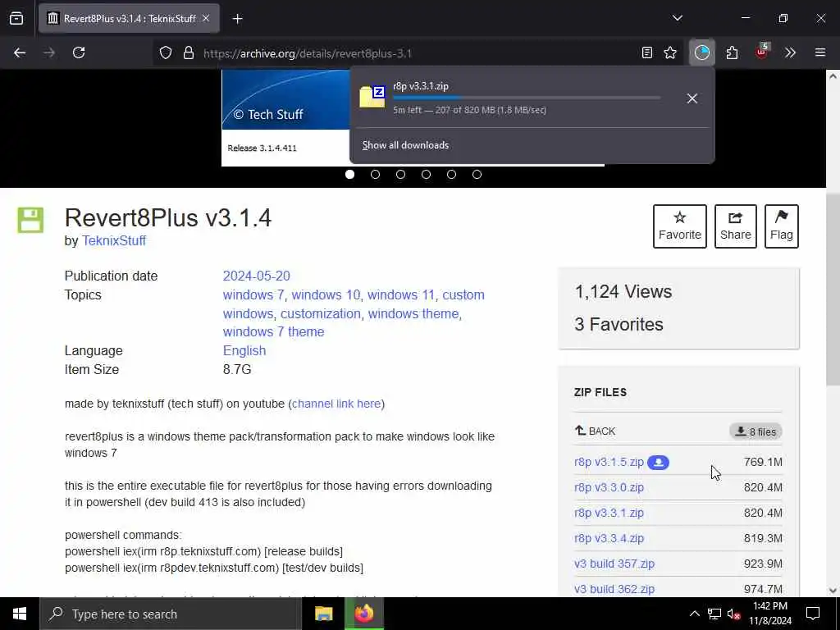Click the Tech Stuff preview image
This screenshot has width=840, height=630.
[x=285, y=118]
